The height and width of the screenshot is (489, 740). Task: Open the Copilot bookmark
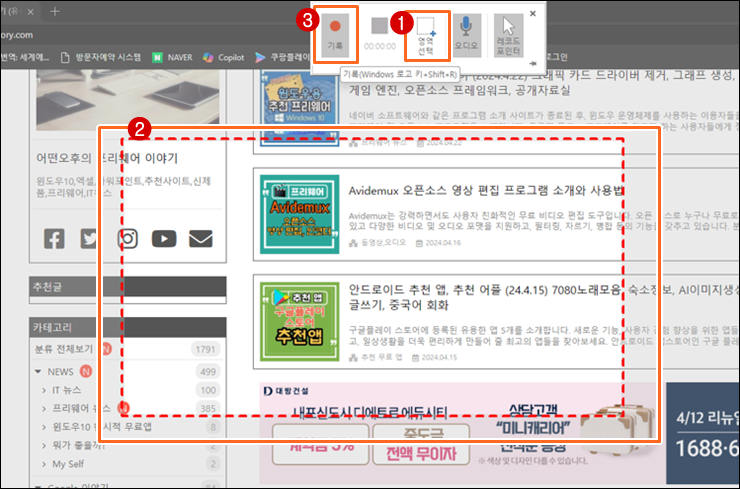coord(224,58)
